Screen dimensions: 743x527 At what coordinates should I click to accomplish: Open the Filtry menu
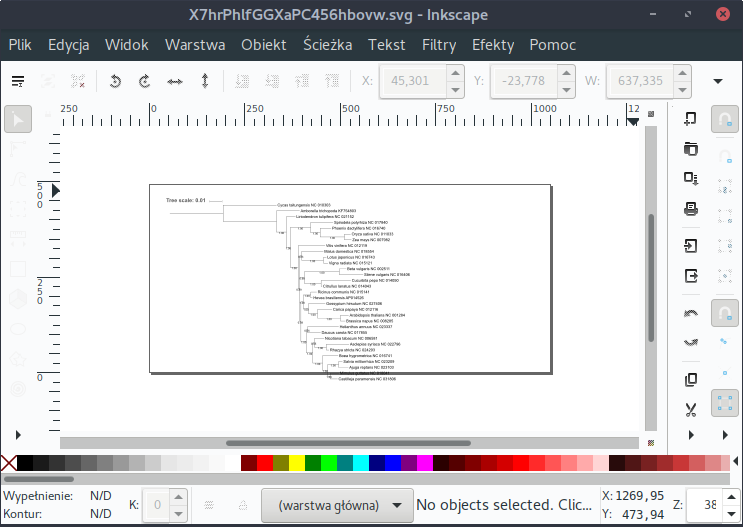pos(439,45)
